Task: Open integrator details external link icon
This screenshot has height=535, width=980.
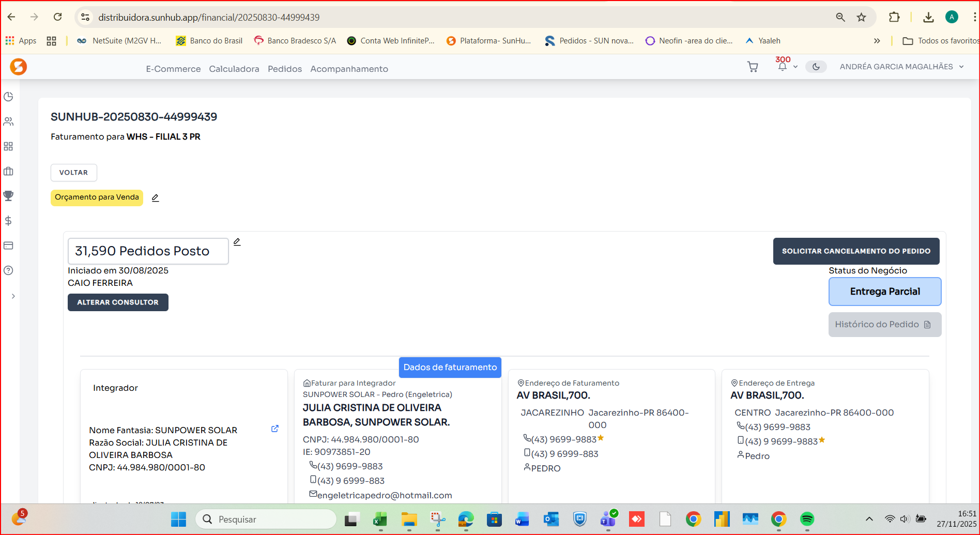Action: point(275,429)
